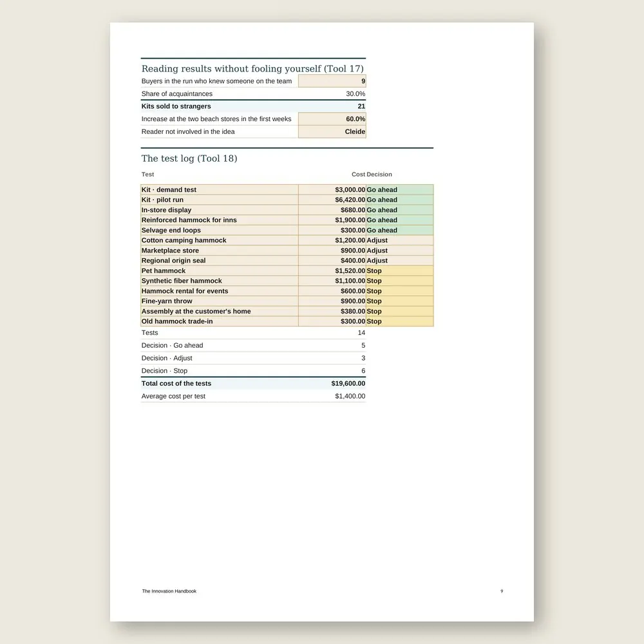The image size is (644, 644).
Task: Select 'Decision · Adjust' summary label
Action: [167, 358]
